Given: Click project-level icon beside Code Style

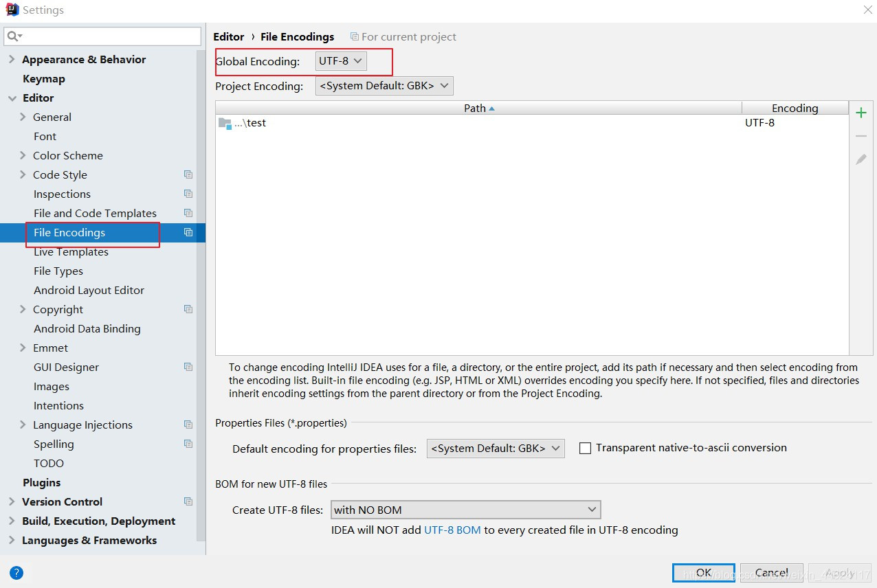Looking at the screenshot, I should [188, 174].
